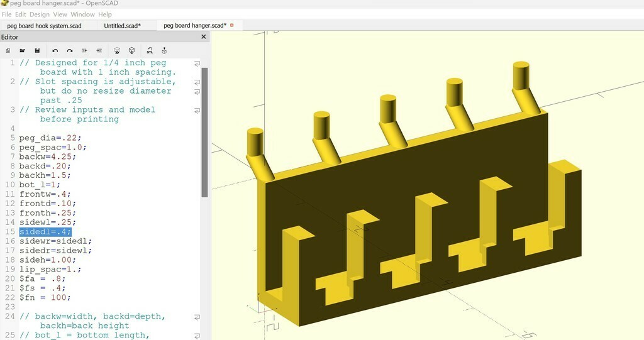This screenshot has height=340, width=644.
Task: Click the New file icon in editor toolbar
Action: coord(8,50)
